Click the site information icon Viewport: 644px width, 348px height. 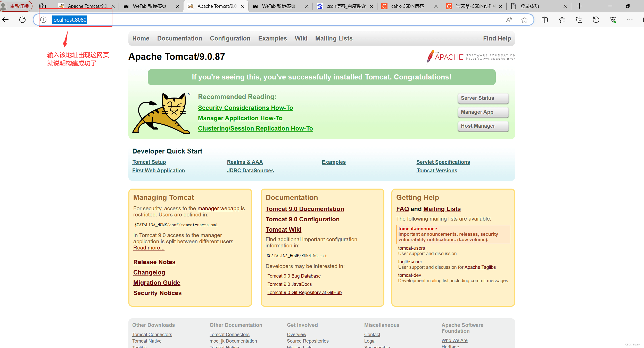click(43, 20)
